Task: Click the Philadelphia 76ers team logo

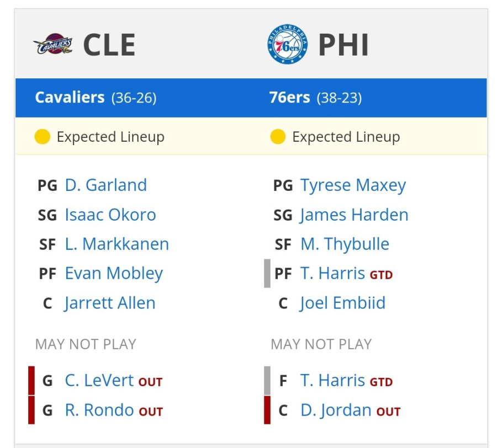Action: point(288,44)
